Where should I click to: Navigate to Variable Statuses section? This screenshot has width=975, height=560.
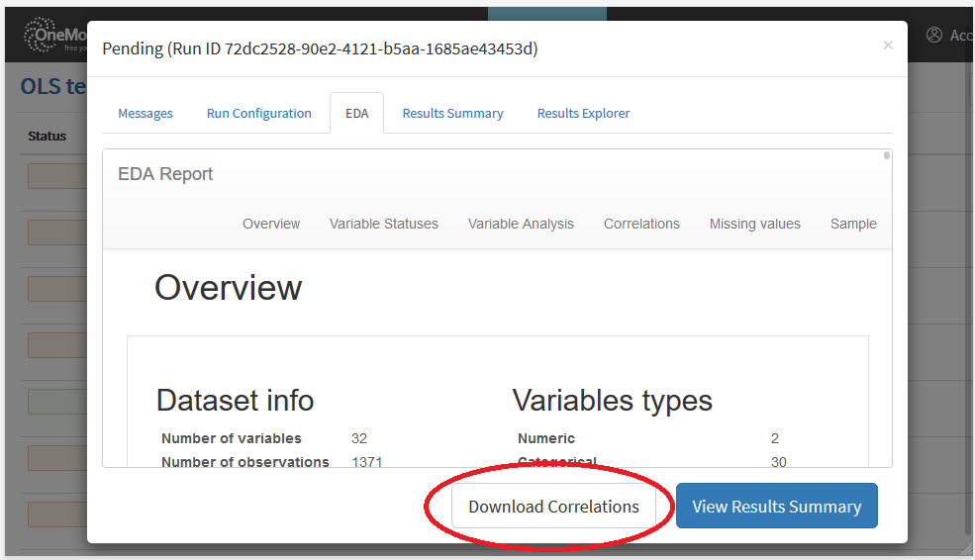(x=384, y=224)
